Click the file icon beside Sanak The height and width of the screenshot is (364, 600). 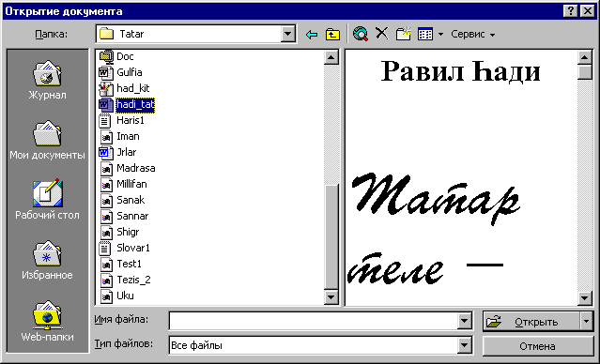[x=106, y=201]
